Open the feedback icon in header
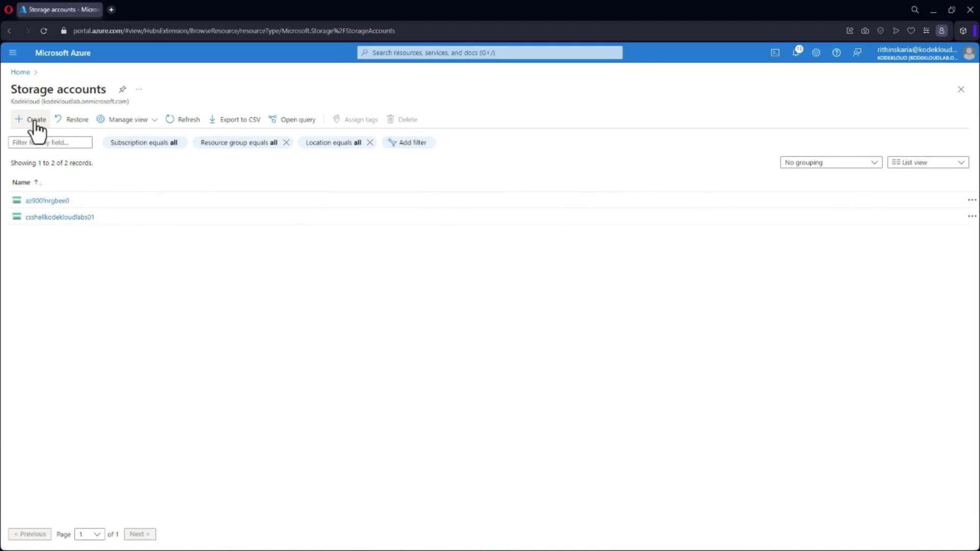Screen dimensions: 980x551 click(857, 53)
